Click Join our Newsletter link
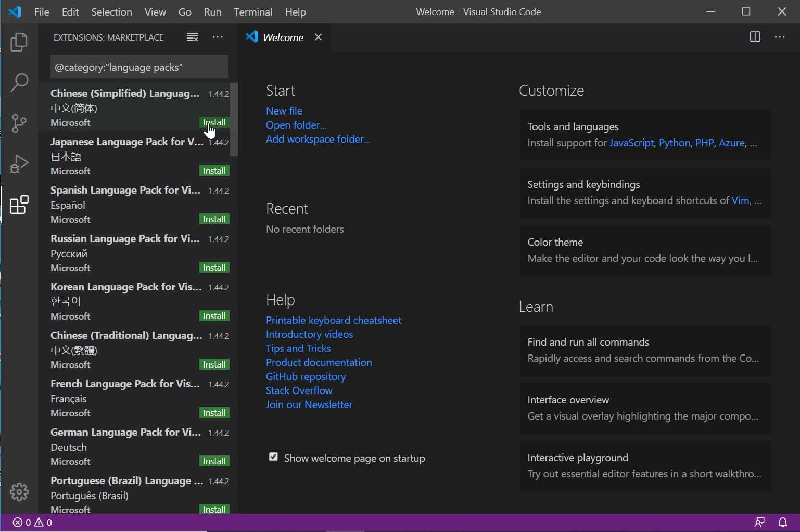The height and width of the screenshot is (532, 800). click(x=309, y=404)
